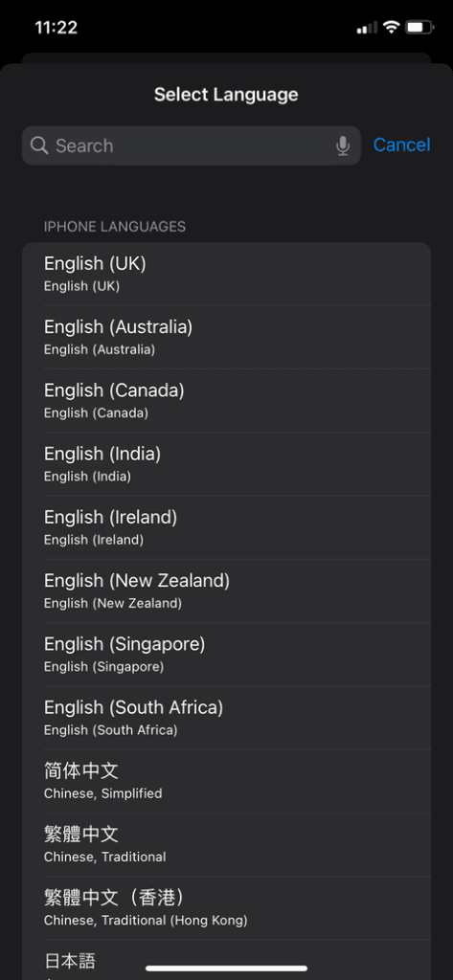Choose English (South Africa)

(x=226, y=718)
